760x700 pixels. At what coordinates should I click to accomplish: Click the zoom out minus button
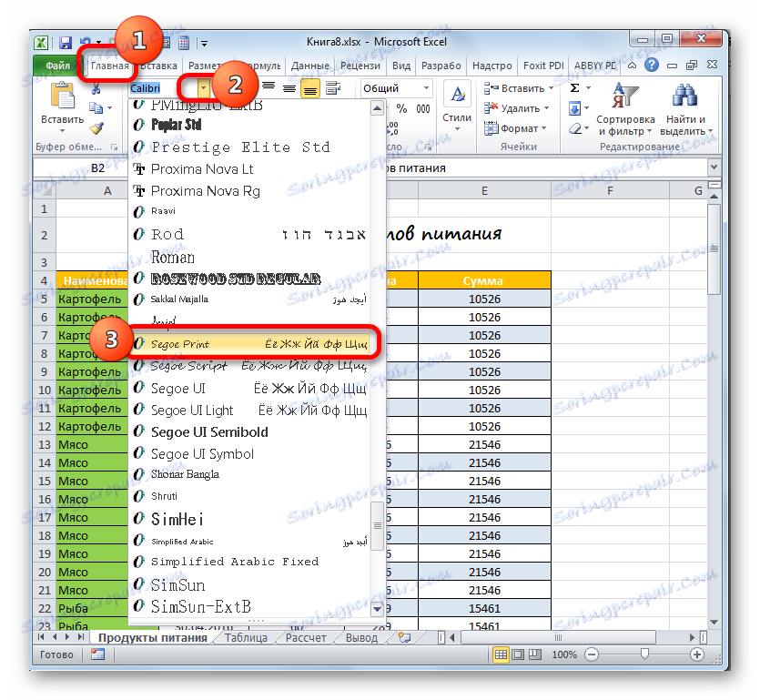coord(592,654)
